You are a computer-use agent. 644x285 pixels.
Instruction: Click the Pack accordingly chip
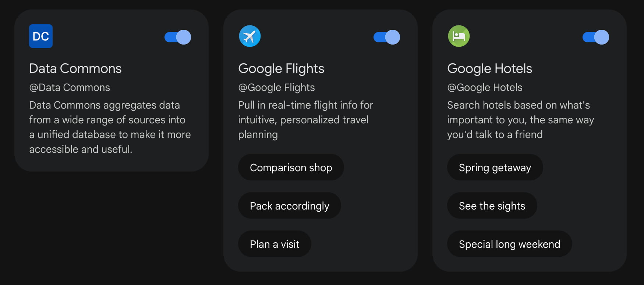click(289, 206)
